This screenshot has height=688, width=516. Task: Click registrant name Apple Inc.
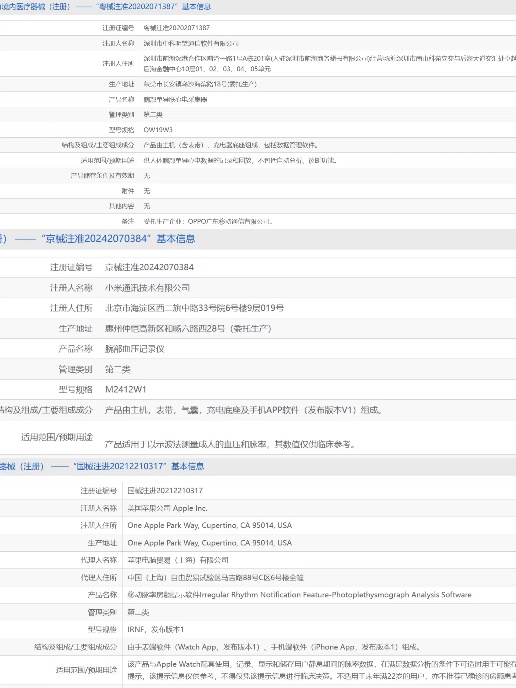167,508
